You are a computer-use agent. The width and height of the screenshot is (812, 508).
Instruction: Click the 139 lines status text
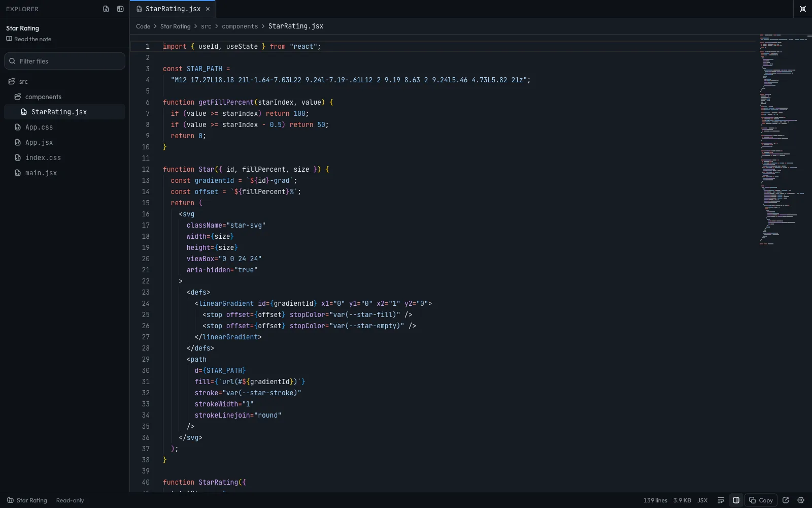(x=655, y=500)
